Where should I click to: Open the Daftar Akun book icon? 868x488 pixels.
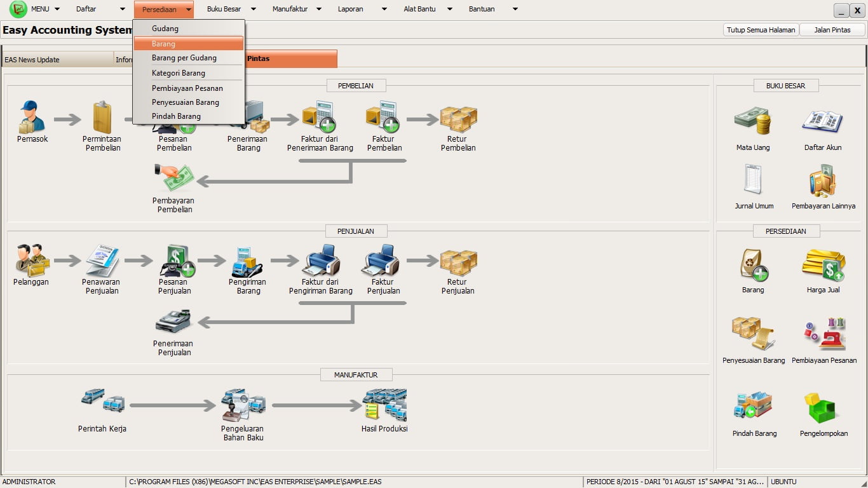823,122
